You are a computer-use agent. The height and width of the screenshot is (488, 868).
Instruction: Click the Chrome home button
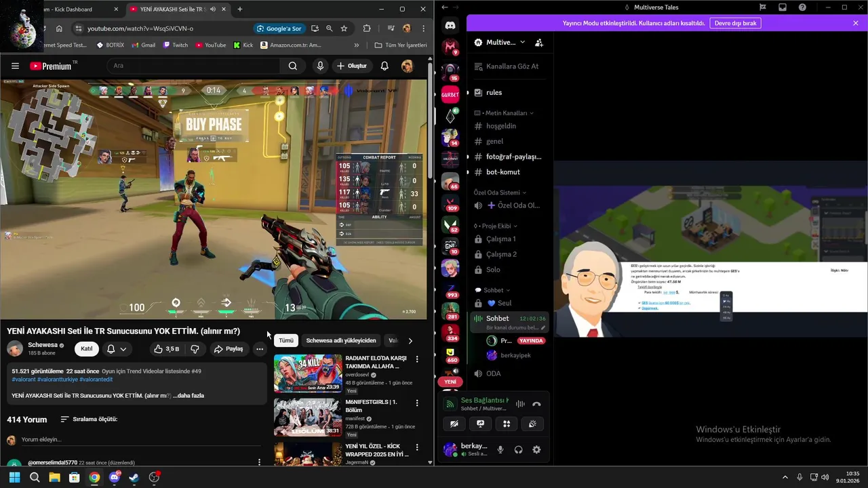[59, 28]
